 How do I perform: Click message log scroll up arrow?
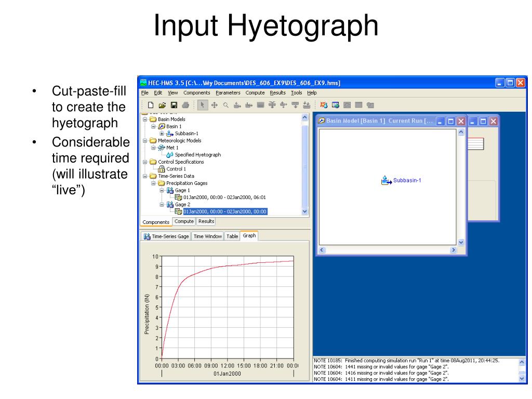[x=522, y=362]
